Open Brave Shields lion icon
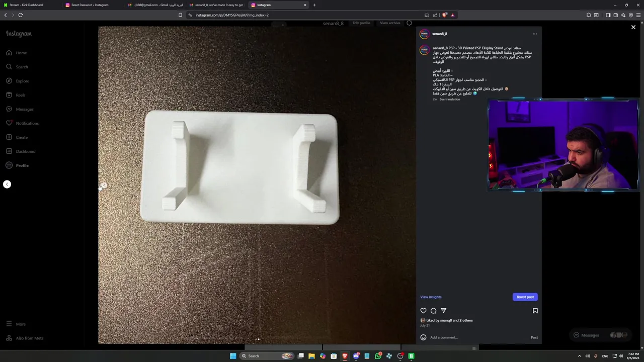This screenshot has height=362, width=644. point(444,15)
